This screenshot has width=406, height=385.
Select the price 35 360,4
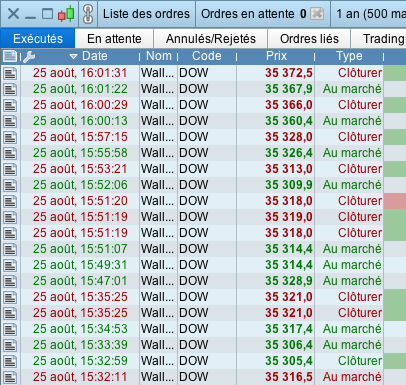coord(289,121)
